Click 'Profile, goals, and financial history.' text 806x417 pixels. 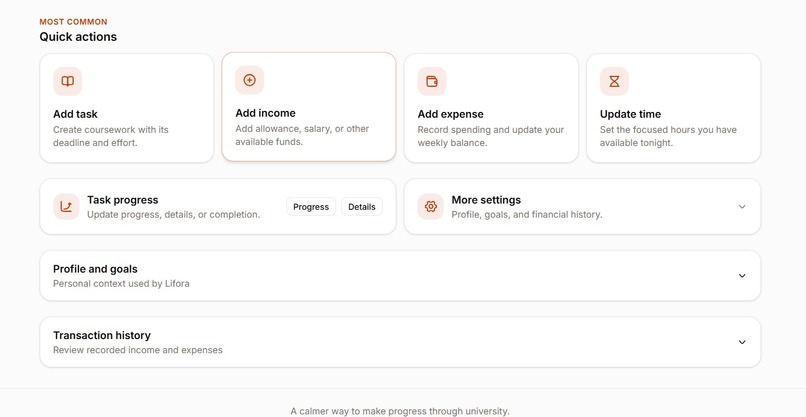[x=527, y=214]
